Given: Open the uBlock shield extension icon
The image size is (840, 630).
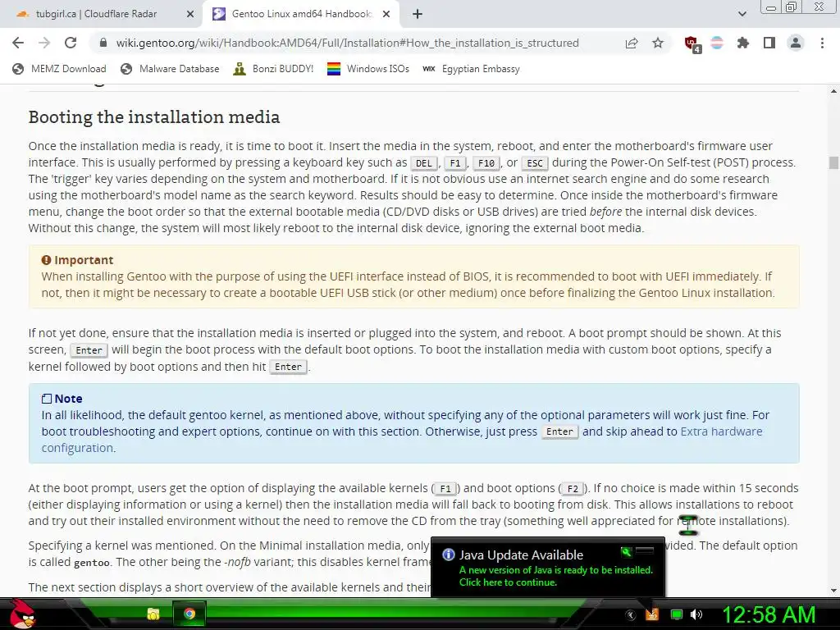Looking at the screenshot, I should coord(692,43).
